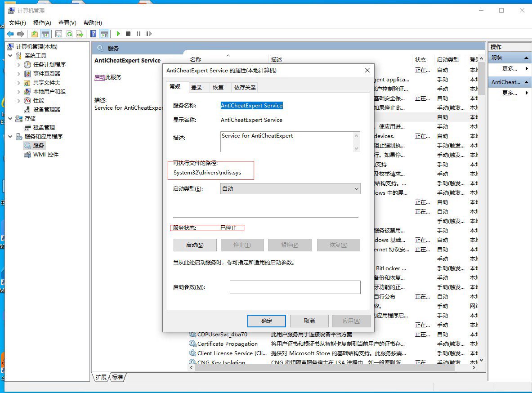The height and width of the screenshot is (393, 532).
Task: Select 任务计划程序 in the tree
Action: pyautogui.click(x=49, y=64)
